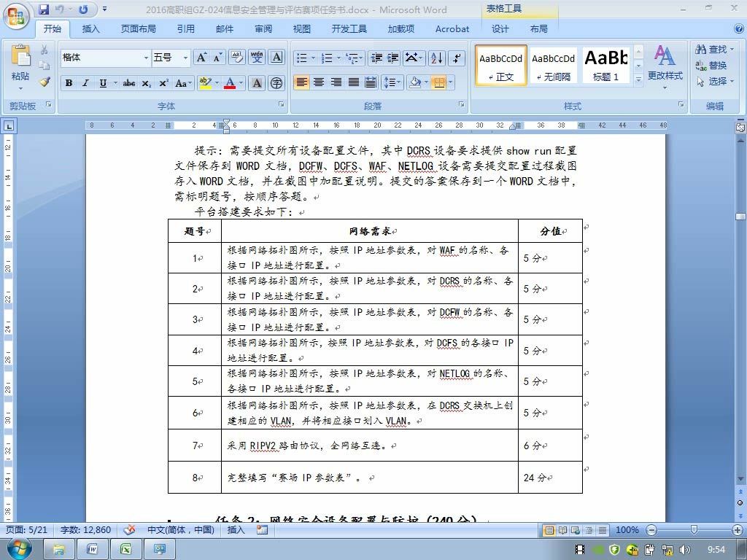The image size is (747, 560).
Task: Click 查找 in editing group
Action: pyautogui.click(x=715, y=50)
